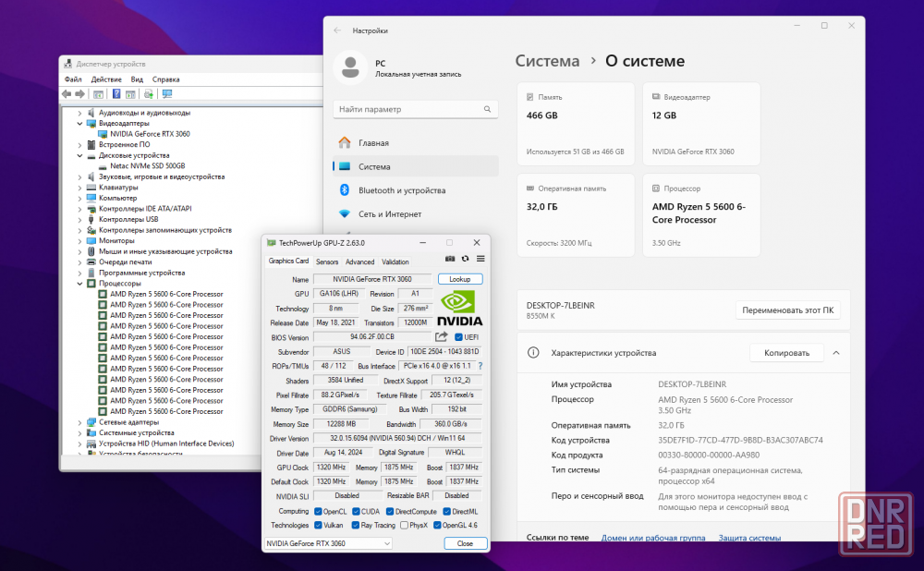Expand the Мониторы tree node
This screenshot has width=924, height=571.
point(79,241)
